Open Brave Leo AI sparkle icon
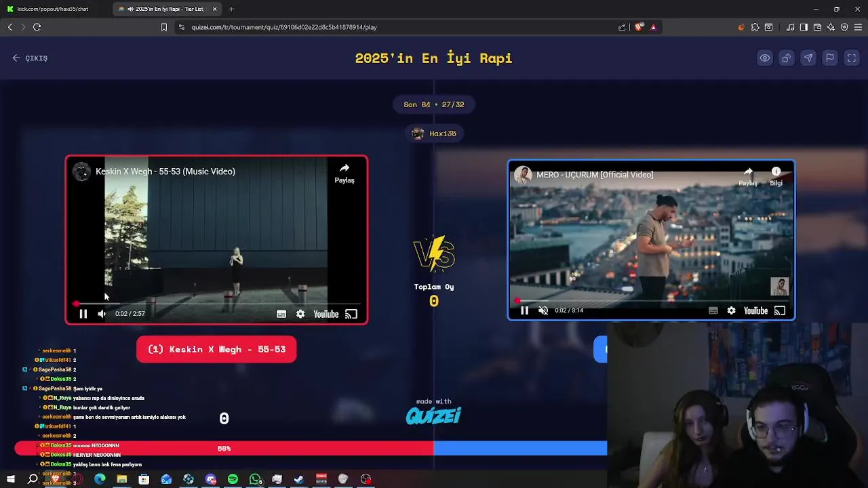 tap(831, 27)
